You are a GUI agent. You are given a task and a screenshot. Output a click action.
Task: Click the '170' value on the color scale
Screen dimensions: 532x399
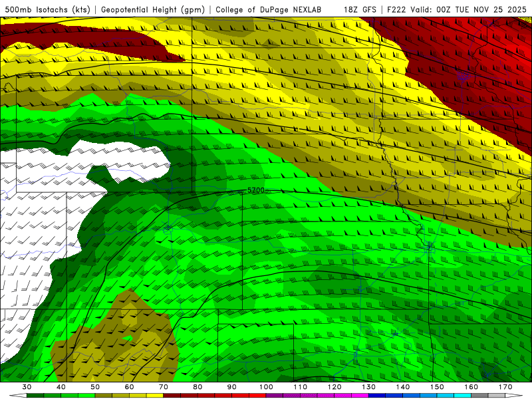(x=505, y=387)
